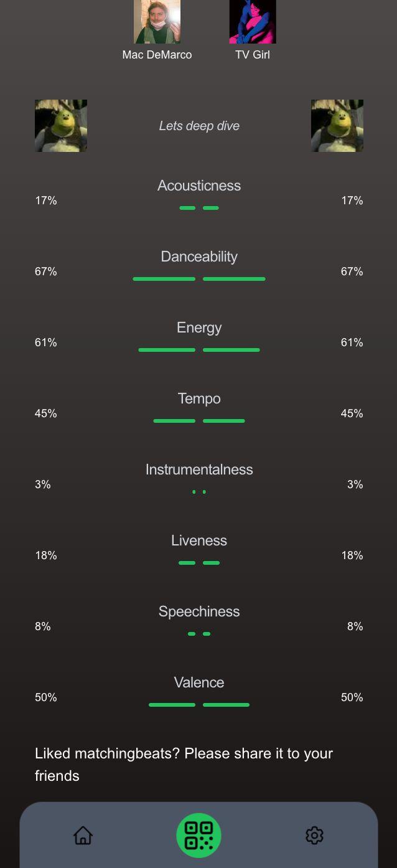Select the Speechiness heading
Image resolution: width=397 pixels, height=868 pixels.
pos(199,611)
